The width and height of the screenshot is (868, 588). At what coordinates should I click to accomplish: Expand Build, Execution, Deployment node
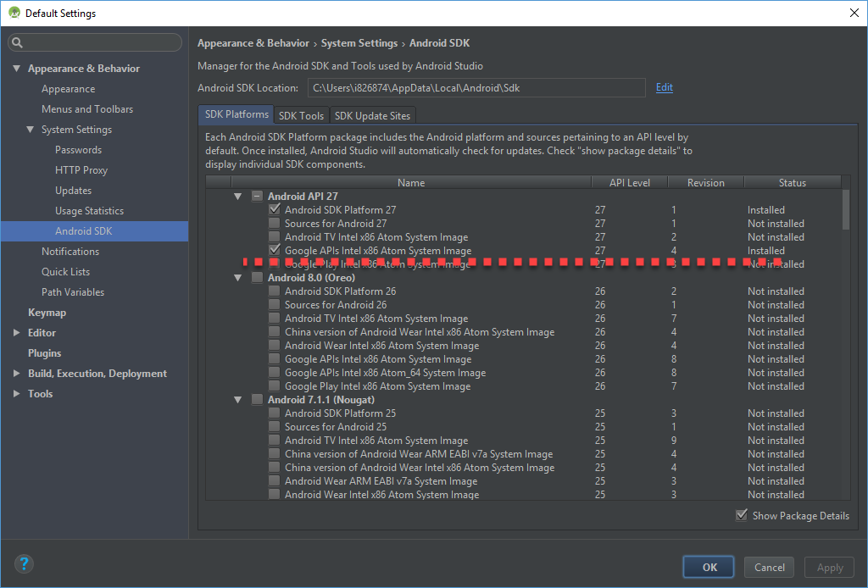pyautogui.click(x=17, y=374)
